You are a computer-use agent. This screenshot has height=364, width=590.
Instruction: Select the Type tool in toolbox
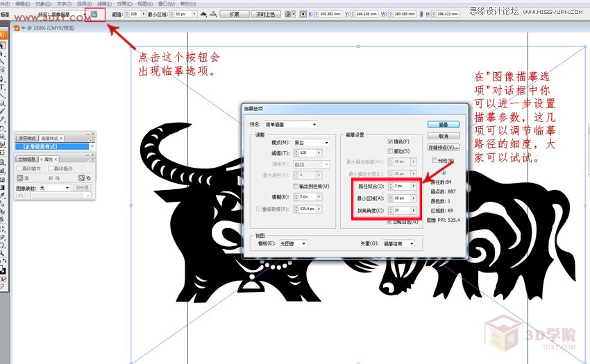pos(2,87)
